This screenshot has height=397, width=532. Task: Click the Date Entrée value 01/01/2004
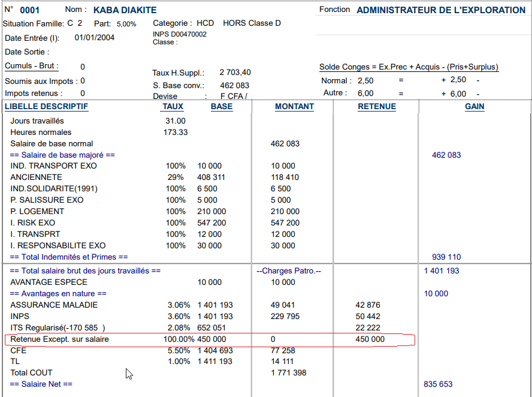[x=95, y=38]
